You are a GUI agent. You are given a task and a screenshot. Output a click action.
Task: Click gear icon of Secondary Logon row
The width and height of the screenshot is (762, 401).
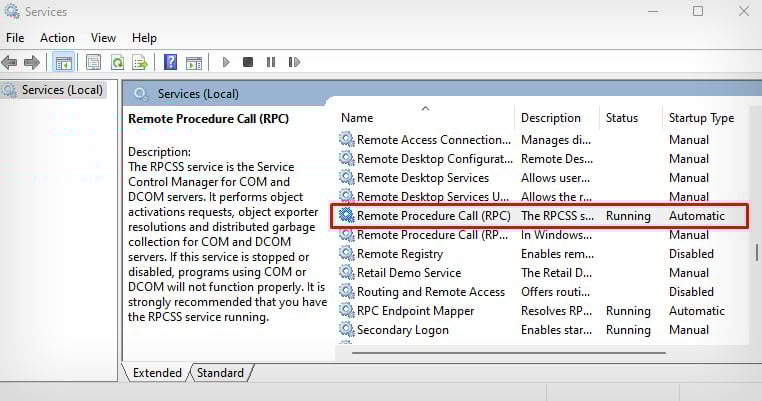(346, 329)
